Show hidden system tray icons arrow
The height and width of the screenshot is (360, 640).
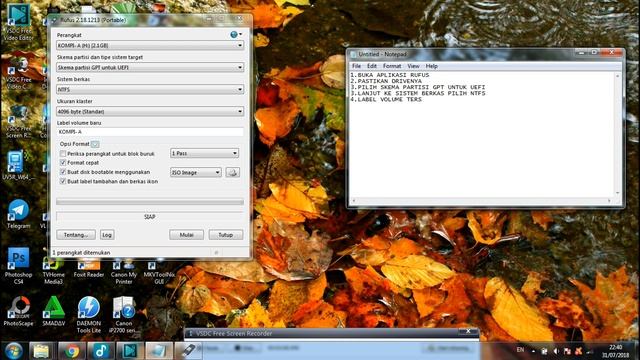pos(533,351)
